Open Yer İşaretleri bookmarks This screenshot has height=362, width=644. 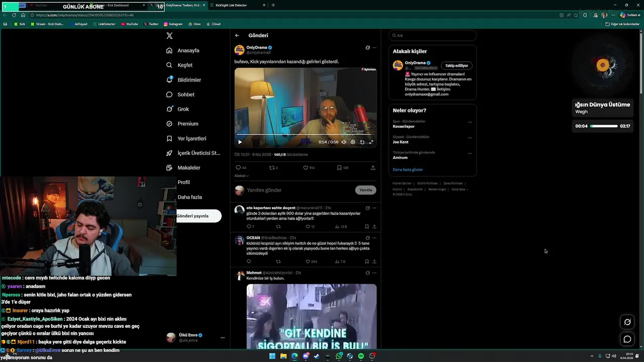tap(186, 138)
